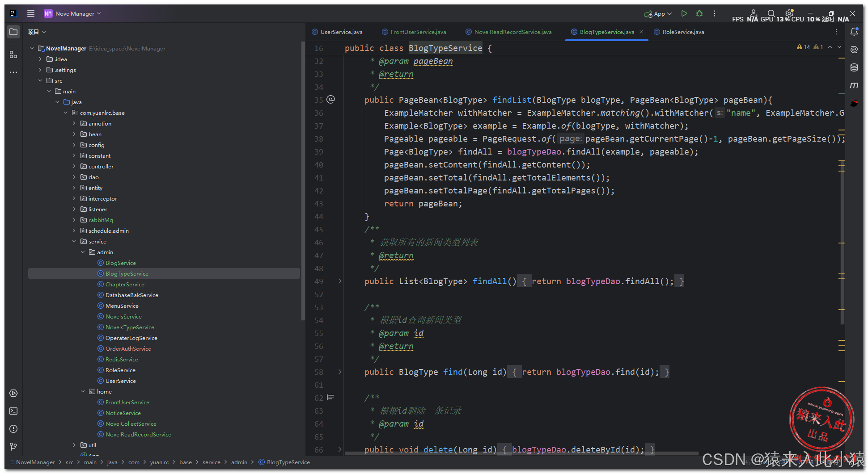Expand the util package
Screen dimensions: 868x474
(74, 445)
